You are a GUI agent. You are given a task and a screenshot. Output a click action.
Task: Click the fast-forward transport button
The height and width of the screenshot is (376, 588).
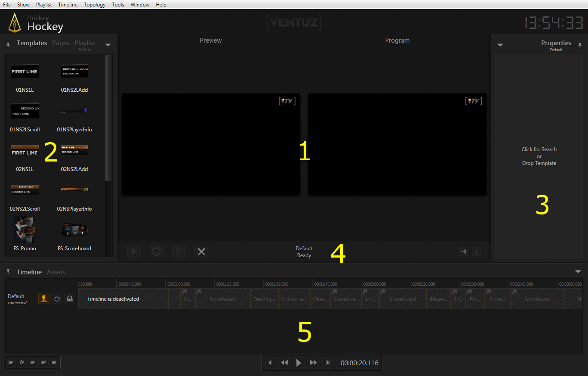coord(313,363)
